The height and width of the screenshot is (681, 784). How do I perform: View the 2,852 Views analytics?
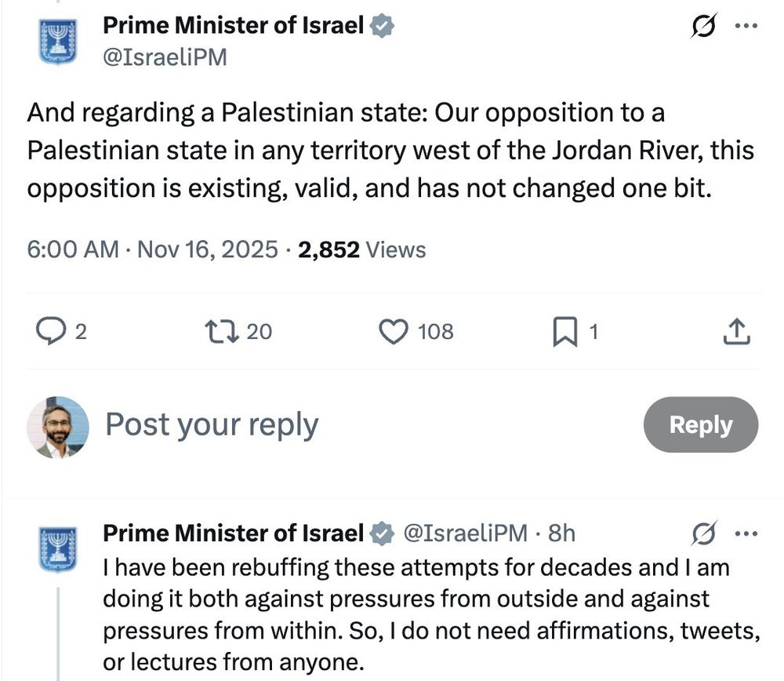coord(362,249)
